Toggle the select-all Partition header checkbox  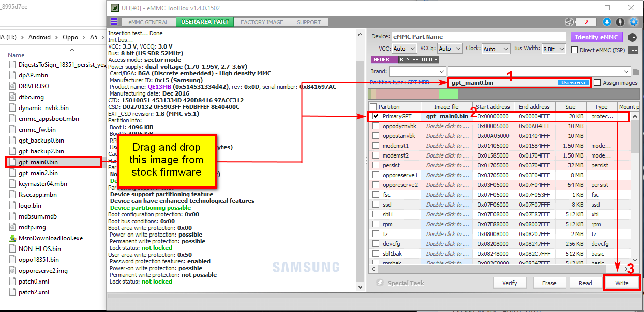click(373, 107)
